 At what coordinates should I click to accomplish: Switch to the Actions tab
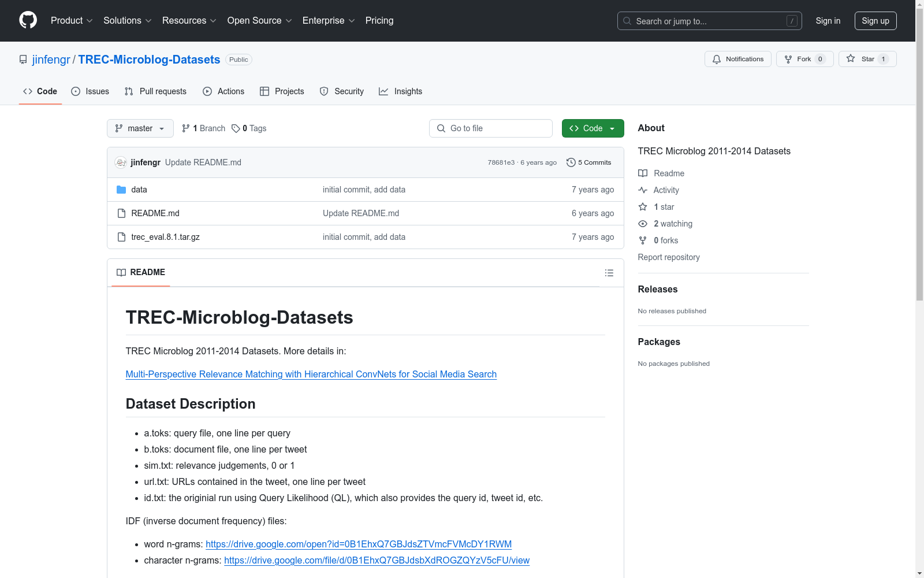pyautogui.click(x=223, y=91)
